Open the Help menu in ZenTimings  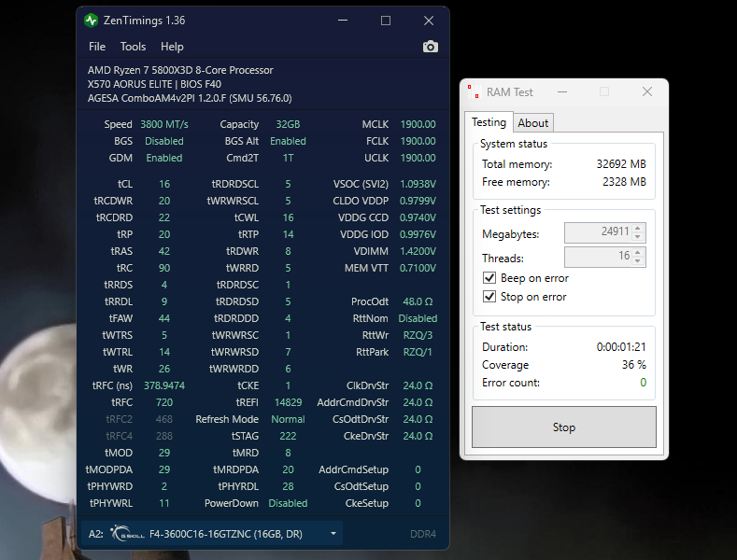[x=172, y=47]
